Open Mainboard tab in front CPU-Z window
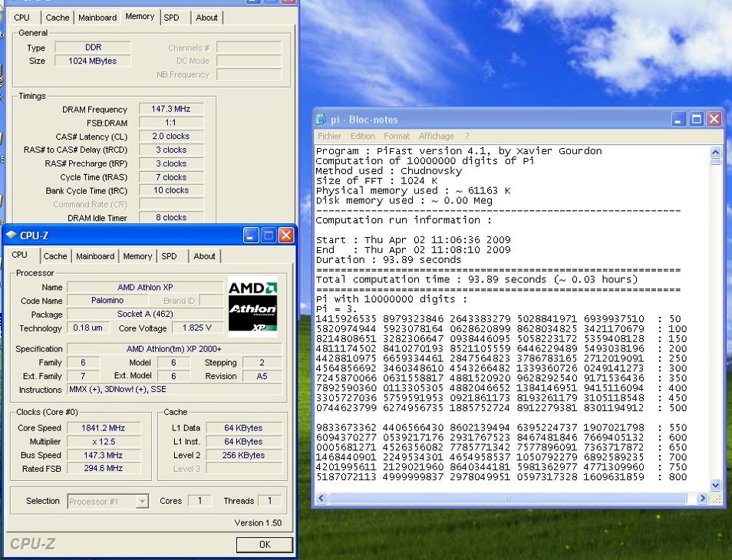Screen dimensions: 732x560 click(x=95, y=256)
